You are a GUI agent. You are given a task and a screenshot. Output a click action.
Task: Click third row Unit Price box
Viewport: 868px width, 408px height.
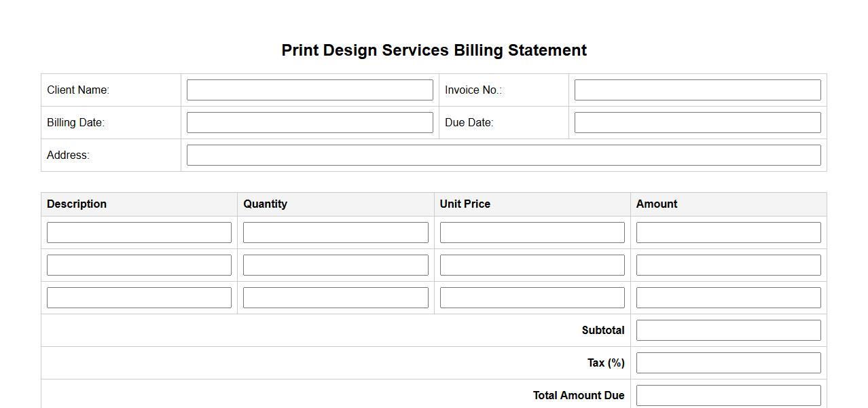click(532, 298)
